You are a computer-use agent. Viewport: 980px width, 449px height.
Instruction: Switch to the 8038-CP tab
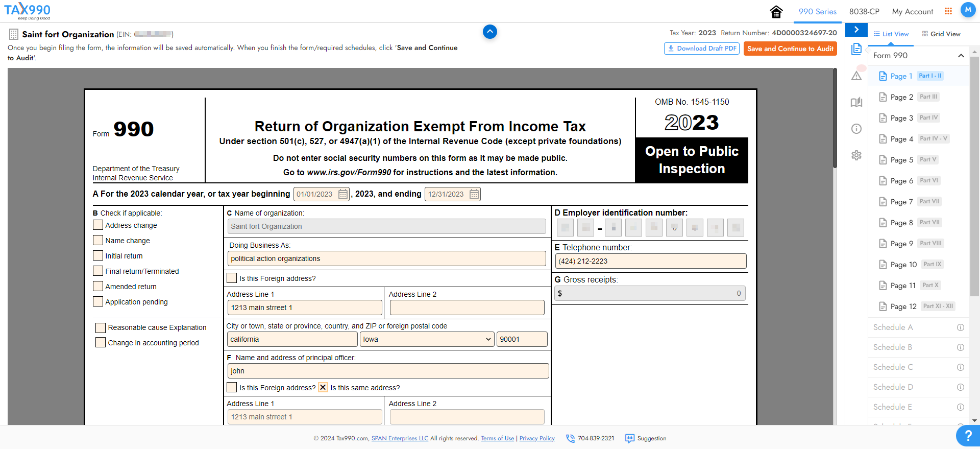[864, 12]
